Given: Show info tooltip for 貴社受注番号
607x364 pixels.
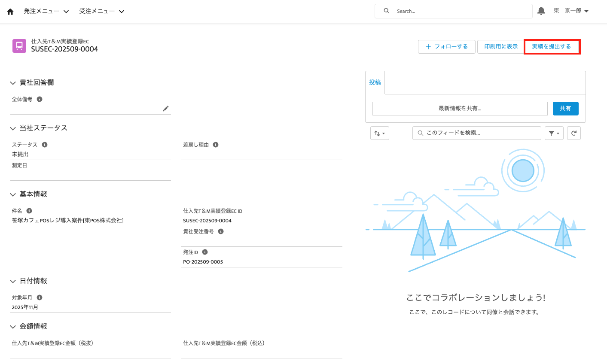Looking at the screenshot, I should 221,231.
